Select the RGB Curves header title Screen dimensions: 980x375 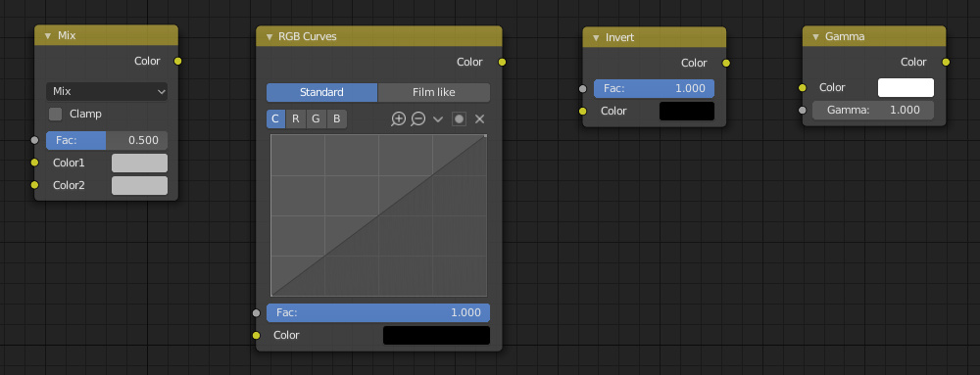(x=308, y=37)
